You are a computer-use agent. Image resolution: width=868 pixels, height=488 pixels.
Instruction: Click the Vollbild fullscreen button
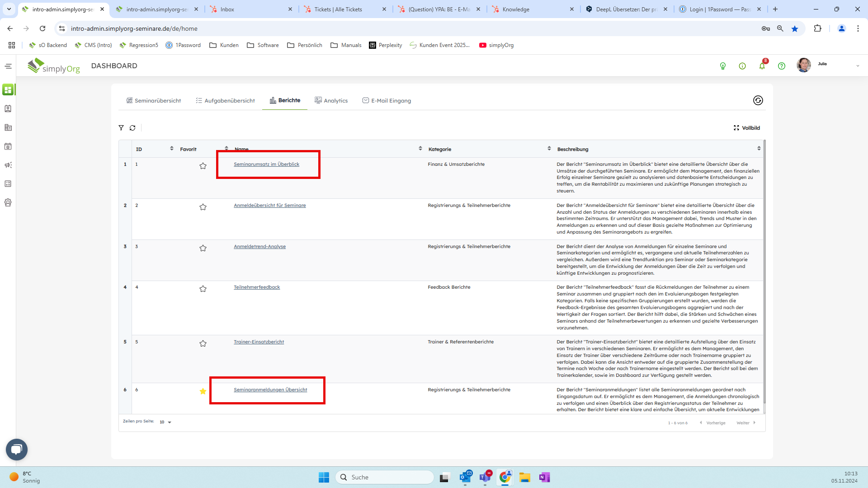coord(746,128)
